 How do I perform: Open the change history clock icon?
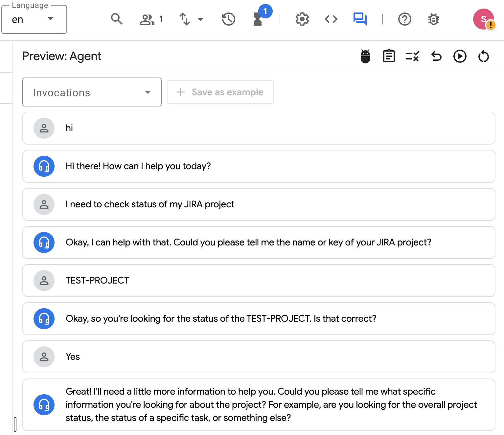click(x=228, y=19)
